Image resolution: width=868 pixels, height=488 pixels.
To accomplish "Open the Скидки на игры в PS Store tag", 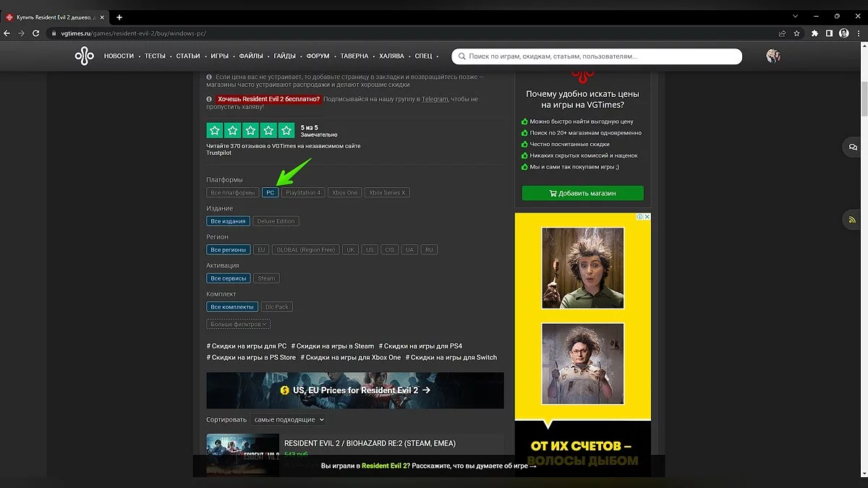I will (x=251, y=357).
